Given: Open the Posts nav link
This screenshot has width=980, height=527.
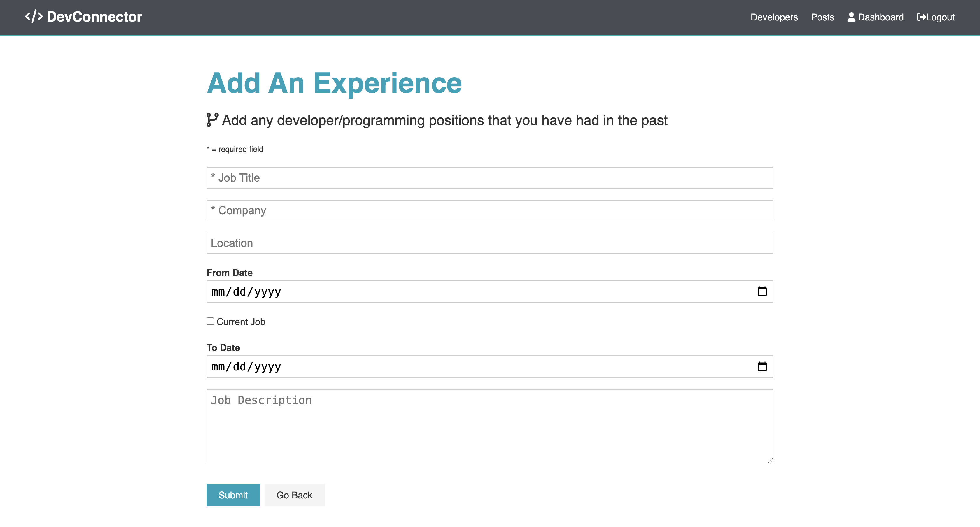Looking at the screenshot, I should (822, 17).
